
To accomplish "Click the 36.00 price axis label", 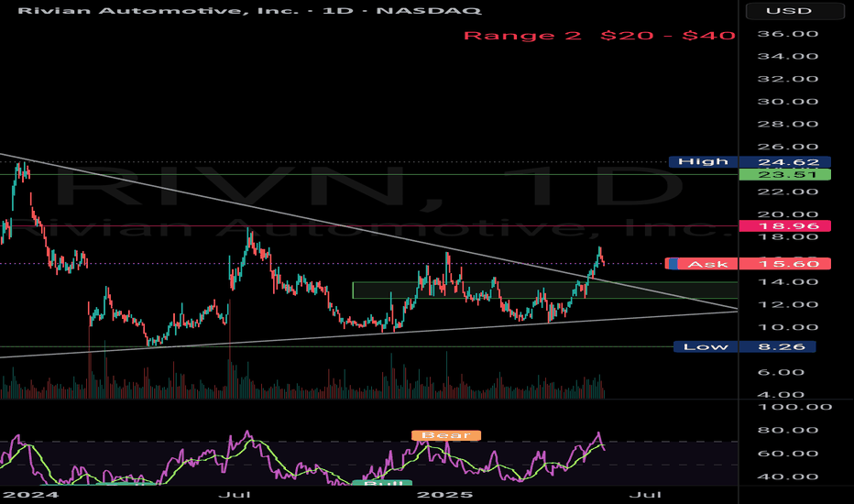I will click(x=788, y=34).
